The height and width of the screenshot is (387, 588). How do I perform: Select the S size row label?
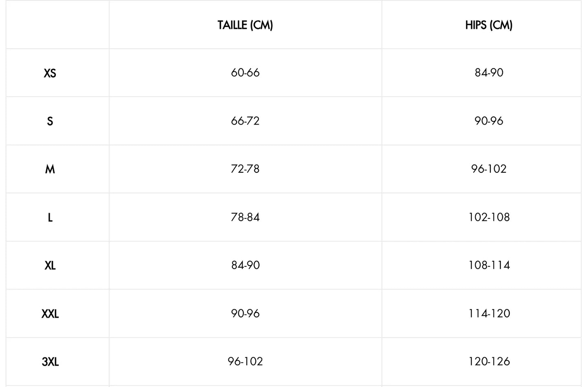(x=50, y=121)
